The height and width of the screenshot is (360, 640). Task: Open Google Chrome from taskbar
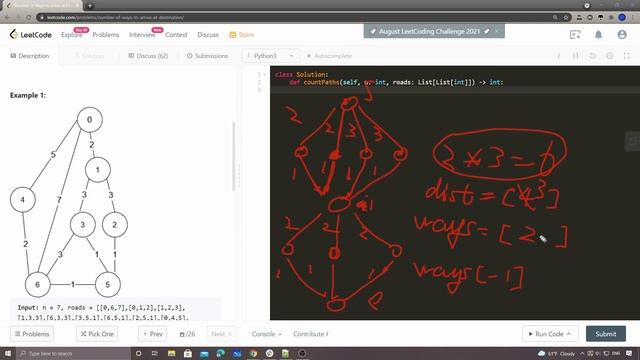coord(253,353)
